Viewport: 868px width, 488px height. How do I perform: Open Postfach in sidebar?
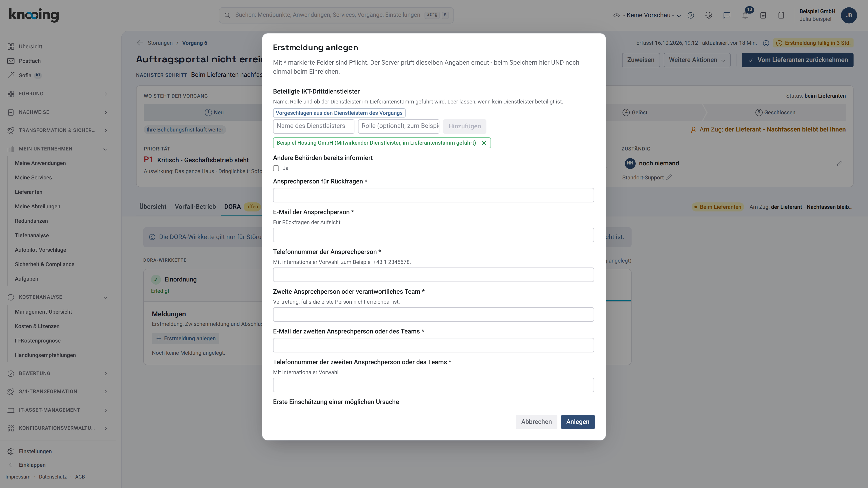pyautogui.click(x=30, y=61)
